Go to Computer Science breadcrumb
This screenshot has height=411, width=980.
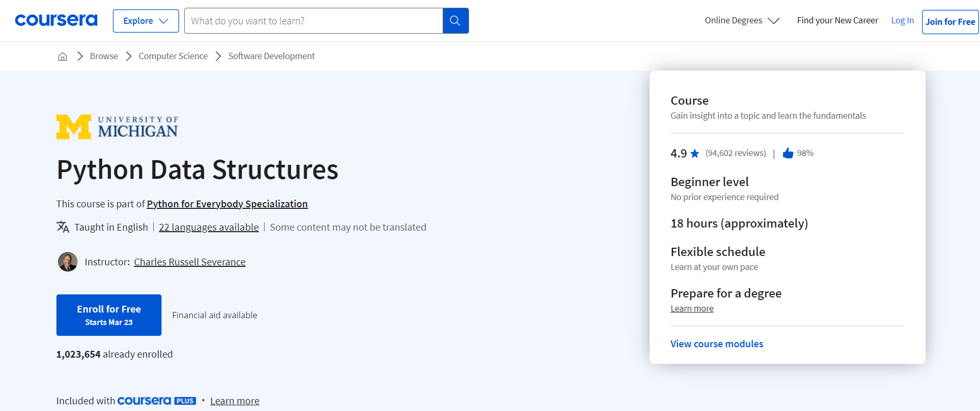coord(173,56)
